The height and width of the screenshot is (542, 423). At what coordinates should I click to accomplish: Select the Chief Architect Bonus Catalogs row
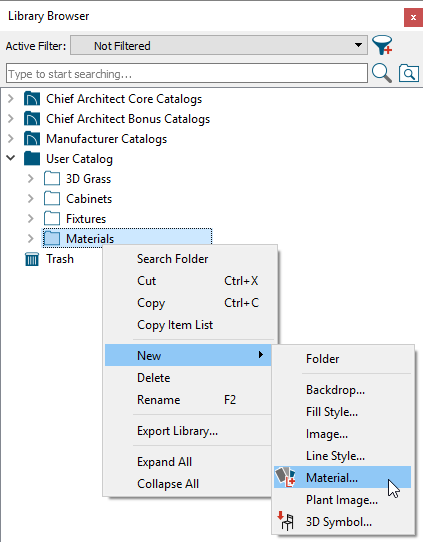point(128,119)
